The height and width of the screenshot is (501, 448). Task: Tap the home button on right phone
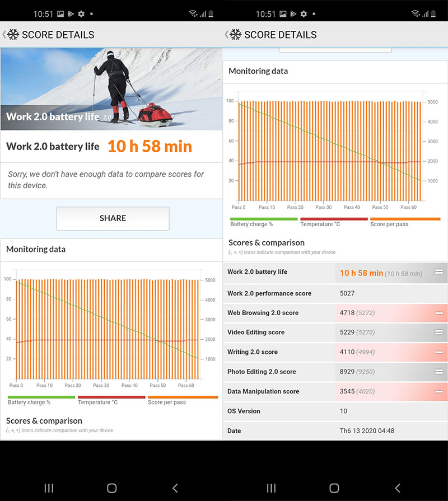pos(334,488)
